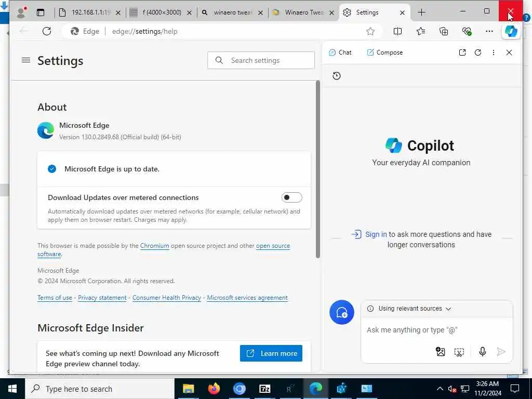
Task: Open the Privacy statement link
Action: (102, 298)
